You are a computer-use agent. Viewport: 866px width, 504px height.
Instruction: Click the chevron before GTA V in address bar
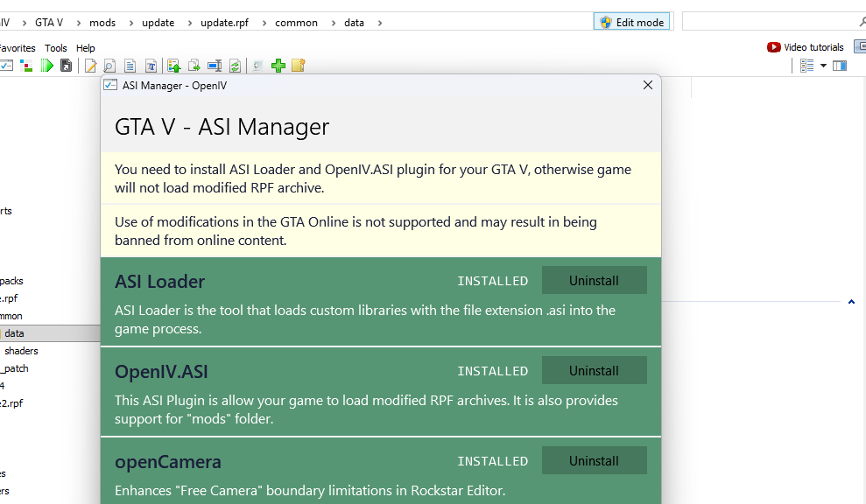(25, 23)
